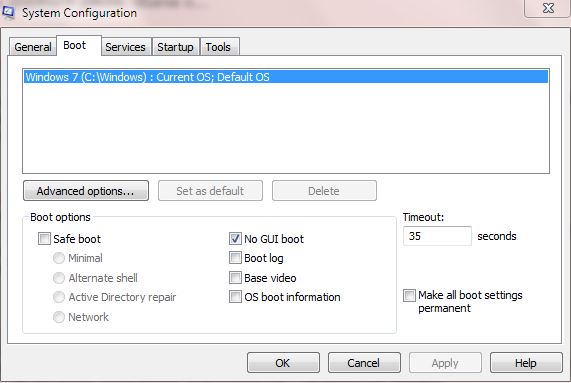Switch to the General tab
Image resolution: width=571 pixels, height=383 pixels.
pos(33,47)
